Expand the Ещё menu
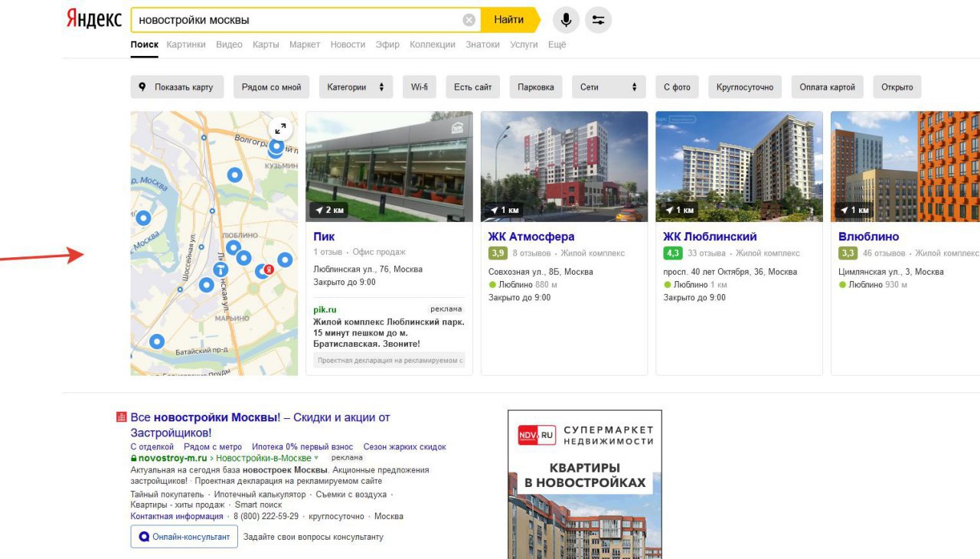The height and width of the screenshot is (559, 980). pos(557,44)
